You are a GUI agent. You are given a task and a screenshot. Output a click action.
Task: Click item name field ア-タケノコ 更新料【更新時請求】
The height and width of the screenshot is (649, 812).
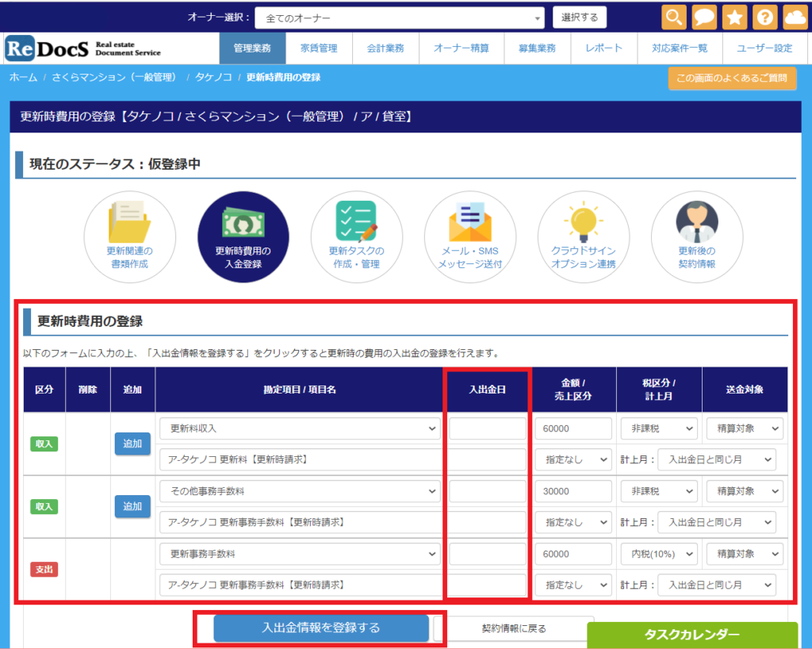coord(343,459)
